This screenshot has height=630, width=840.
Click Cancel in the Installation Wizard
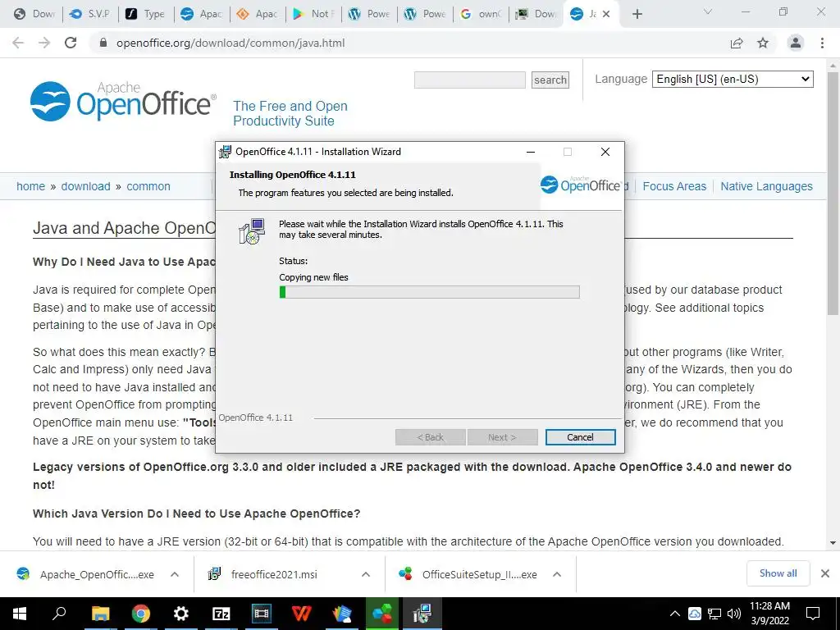(x=580, y=437)
